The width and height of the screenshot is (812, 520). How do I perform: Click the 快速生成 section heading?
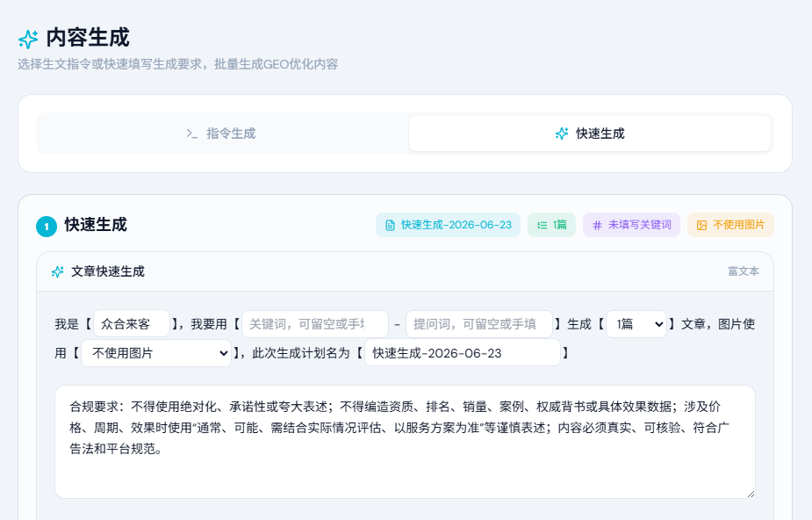pos(96,225)
